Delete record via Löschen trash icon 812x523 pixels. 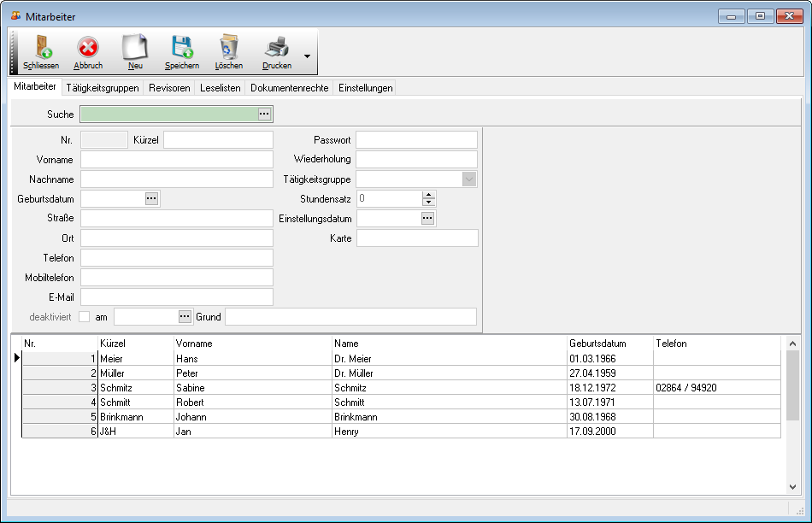click(x=228, y=47)
